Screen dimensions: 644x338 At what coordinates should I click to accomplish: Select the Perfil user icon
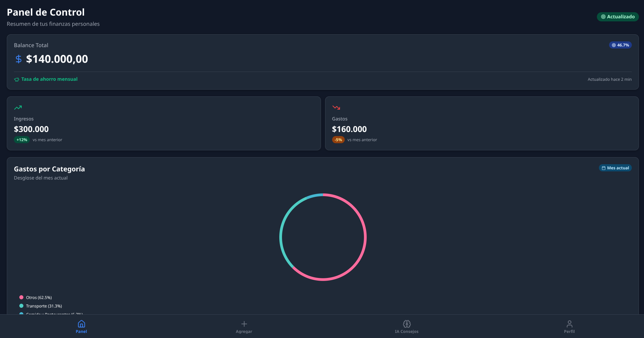tap(569, 323)
